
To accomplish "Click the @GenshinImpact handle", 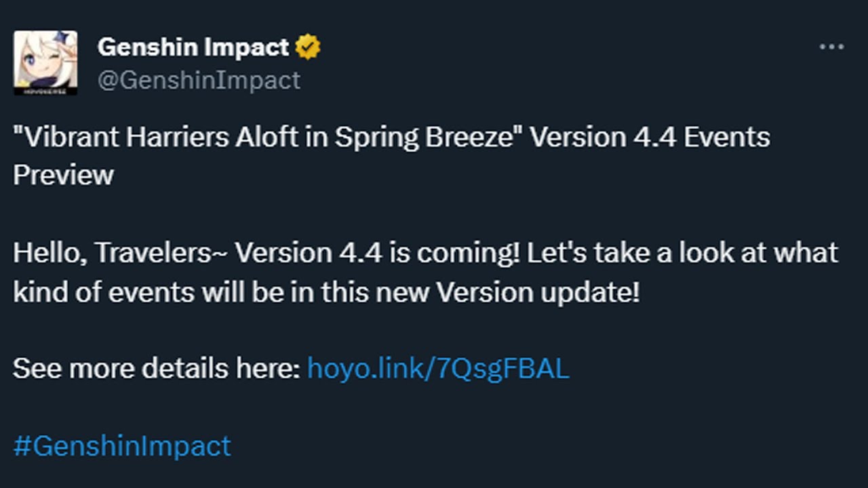I will coord(199,80).
